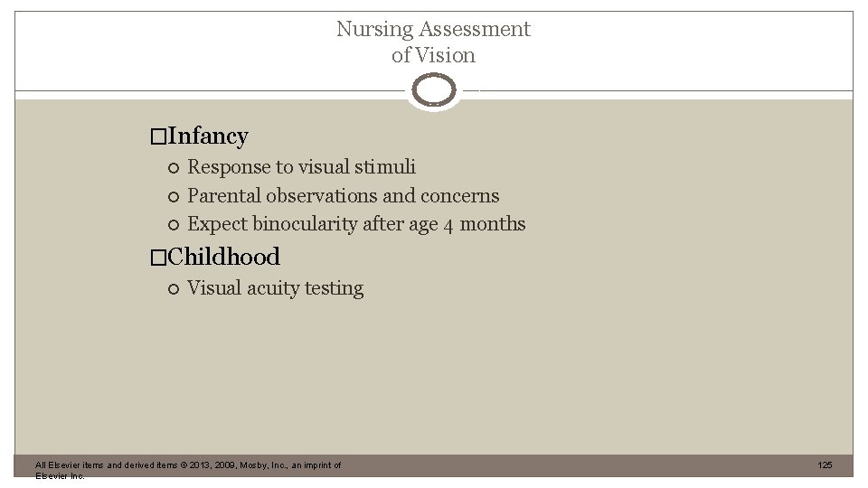Select the Childhood heading text

223,257
